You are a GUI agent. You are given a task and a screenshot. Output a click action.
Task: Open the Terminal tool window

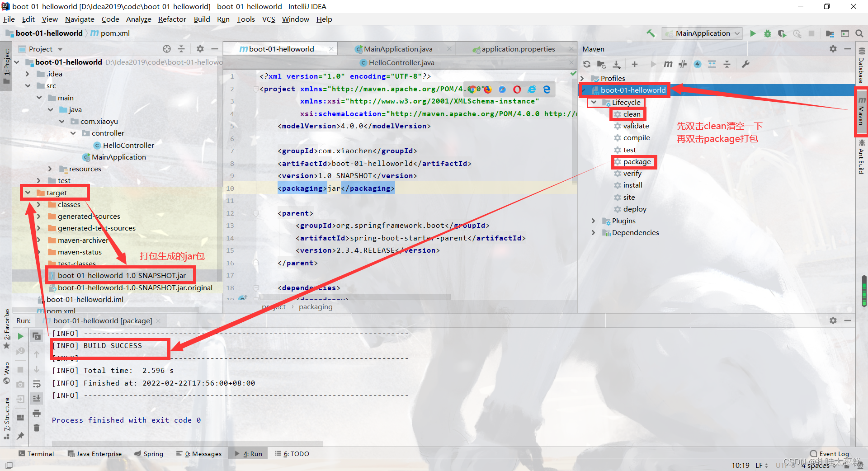coord(36,454)
